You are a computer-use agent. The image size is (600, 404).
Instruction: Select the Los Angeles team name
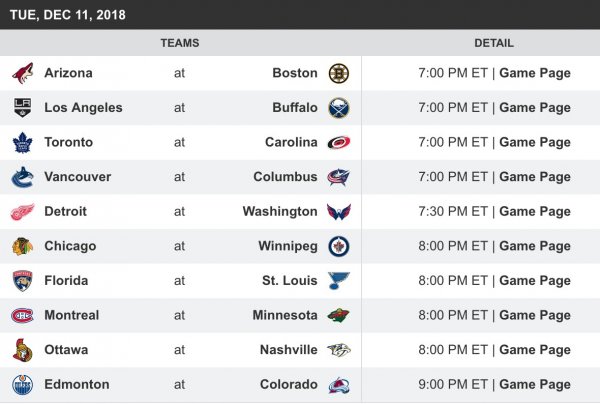[83, 108]
